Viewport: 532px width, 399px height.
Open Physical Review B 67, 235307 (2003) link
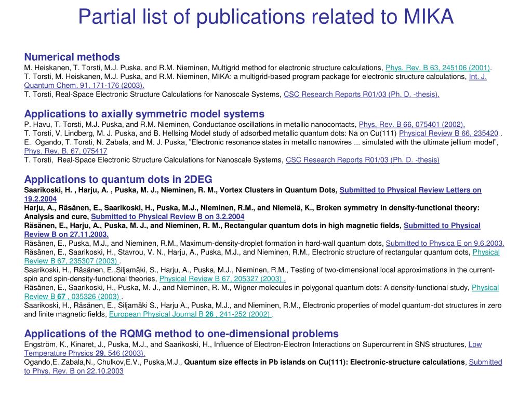click(x=72, y=261)
